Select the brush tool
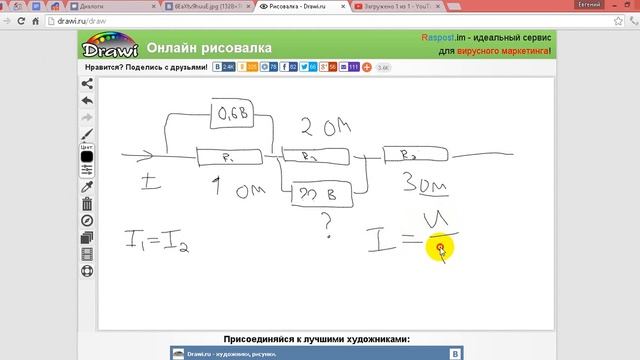This screenshot has width=640, height=360. [x=87, y=134]
